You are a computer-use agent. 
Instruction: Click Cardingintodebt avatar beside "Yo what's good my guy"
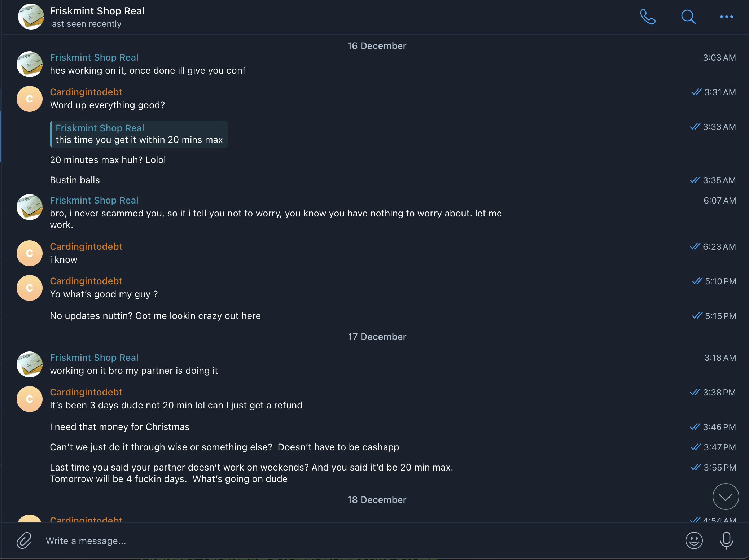pyautogui.click(x=30, y=288)
